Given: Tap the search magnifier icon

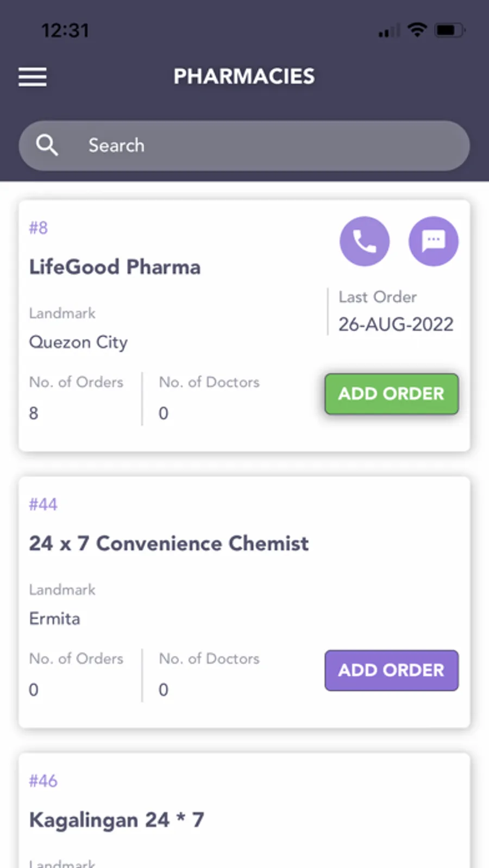Looking at the screenshot, I should coord(47,145).
